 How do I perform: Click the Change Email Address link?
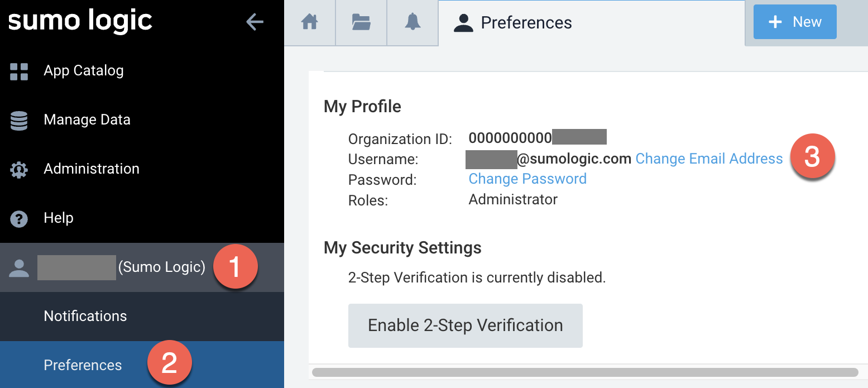709,159
